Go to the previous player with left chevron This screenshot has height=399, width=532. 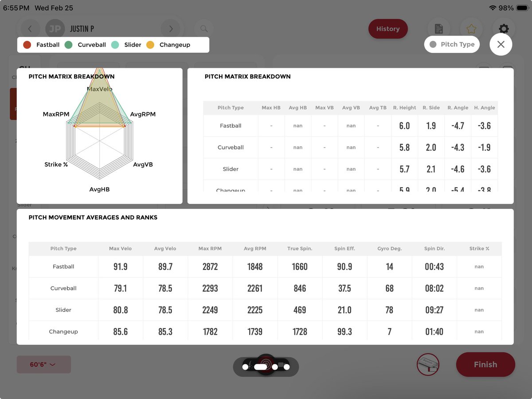click(x=30, y=29)
